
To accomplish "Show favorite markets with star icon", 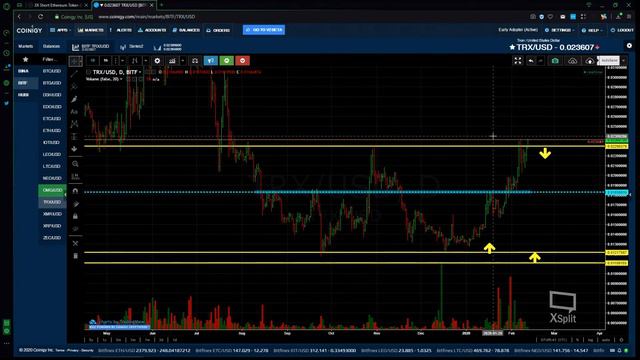I will pyautogui.click(x=25, y=60).
